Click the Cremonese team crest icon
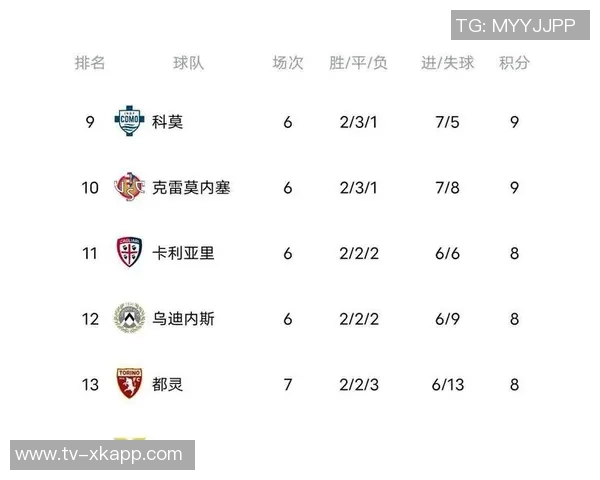Screen dimensions: 600x480 129,187
